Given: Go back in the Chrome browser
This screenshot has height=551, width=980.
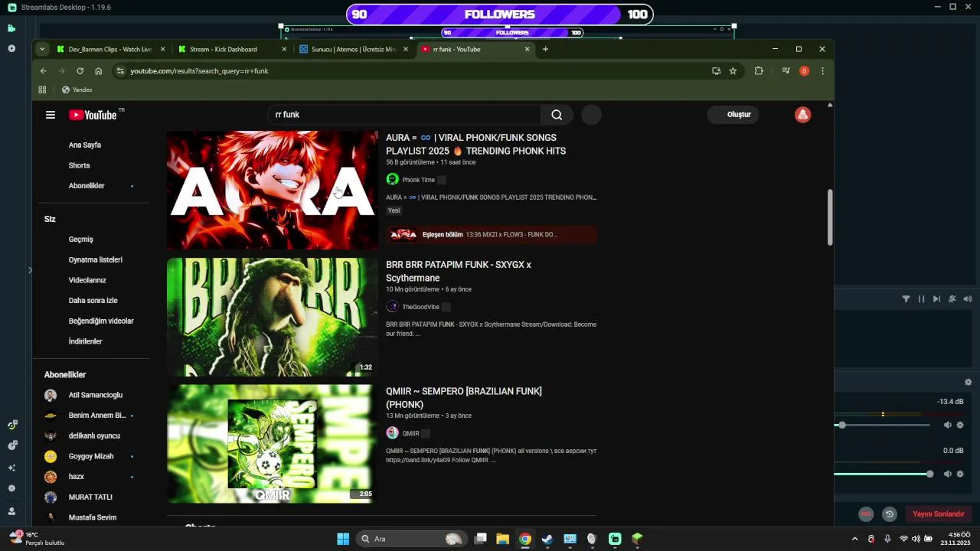Looking at the screenshot, I should tap(44, 70).
